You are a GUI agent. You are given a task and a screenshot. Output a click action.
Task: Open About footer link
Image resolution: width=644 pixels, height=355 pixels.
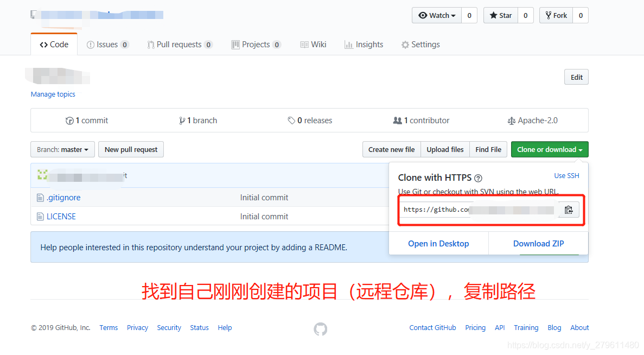pyautogui.click(x=579, y=327)
